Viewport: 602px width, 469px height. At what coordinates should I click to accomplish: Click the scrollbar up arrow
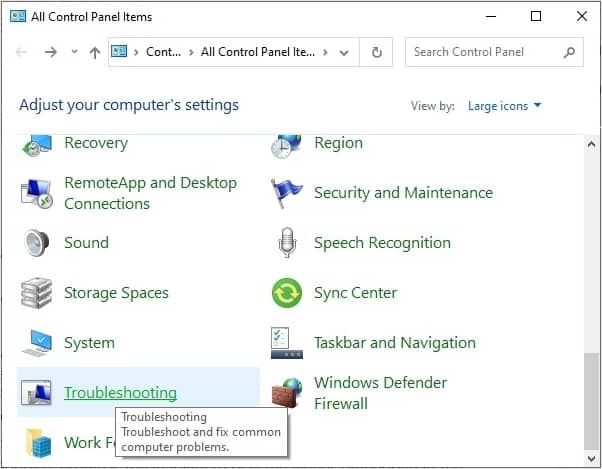pos(591,144)
